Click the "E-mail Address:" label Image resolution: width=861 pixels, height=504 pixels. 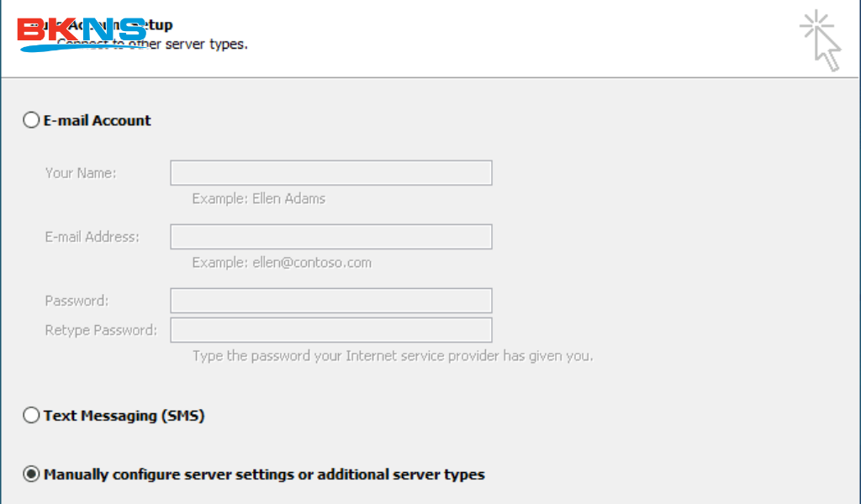[92, 237]
